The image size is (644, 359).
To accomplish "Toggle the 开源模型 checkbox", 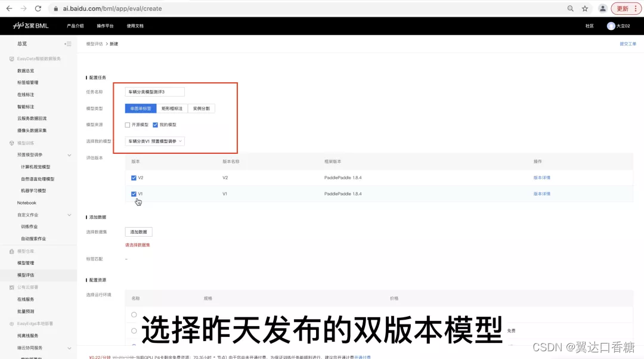I will (128, 125).
